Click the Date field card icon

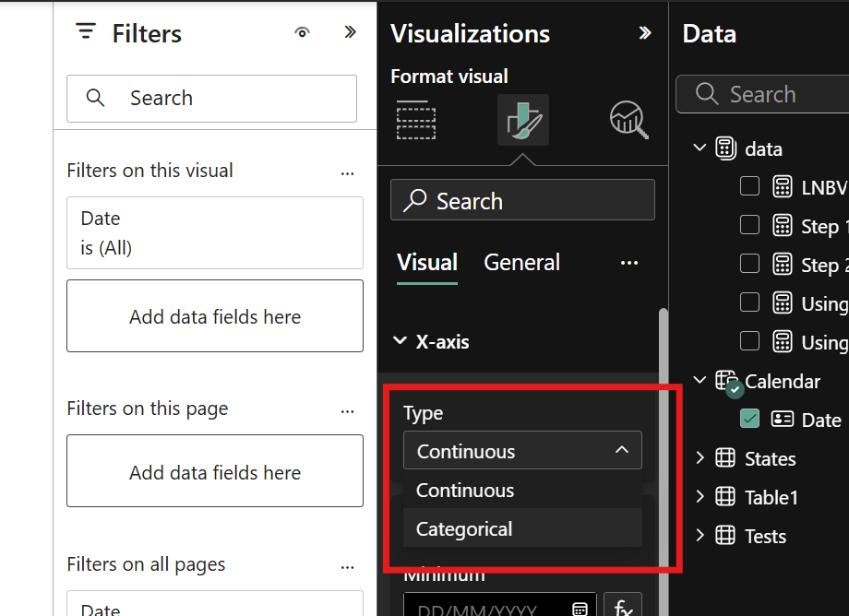783,420
